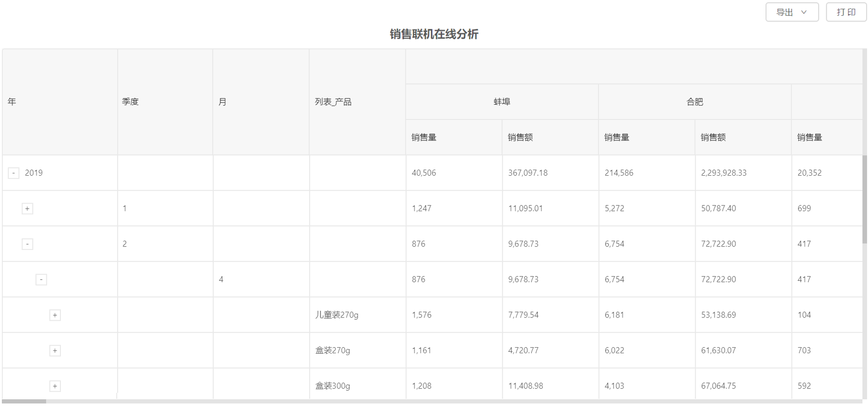Screen dimensions: 868x409
Task: Click 盒装300g product name
Action: tap(333, 386)
